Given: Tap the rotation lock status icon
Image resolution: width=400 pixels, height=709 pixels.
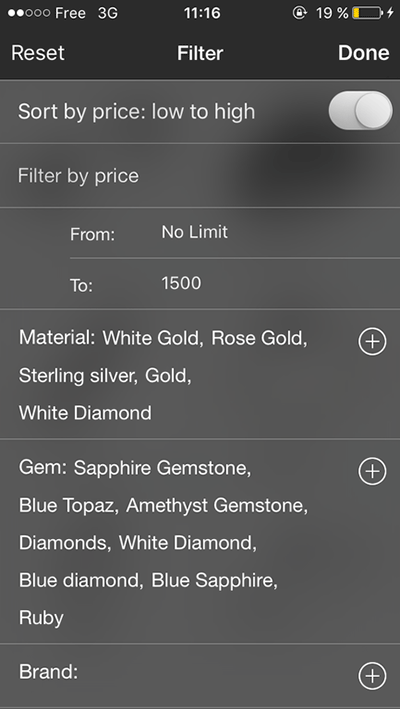Looking at the screenshot, I should [x=299, y=13].
